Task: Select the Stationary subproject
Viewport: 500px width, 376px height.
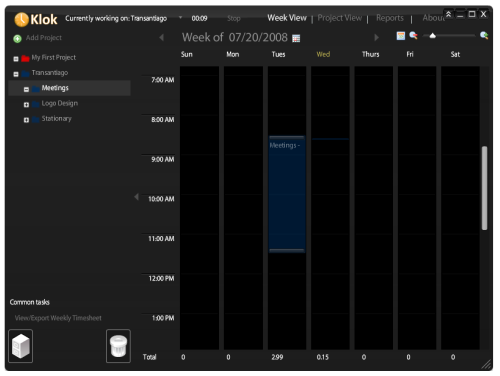Action: pyautogui.click(x=56, y=119)
